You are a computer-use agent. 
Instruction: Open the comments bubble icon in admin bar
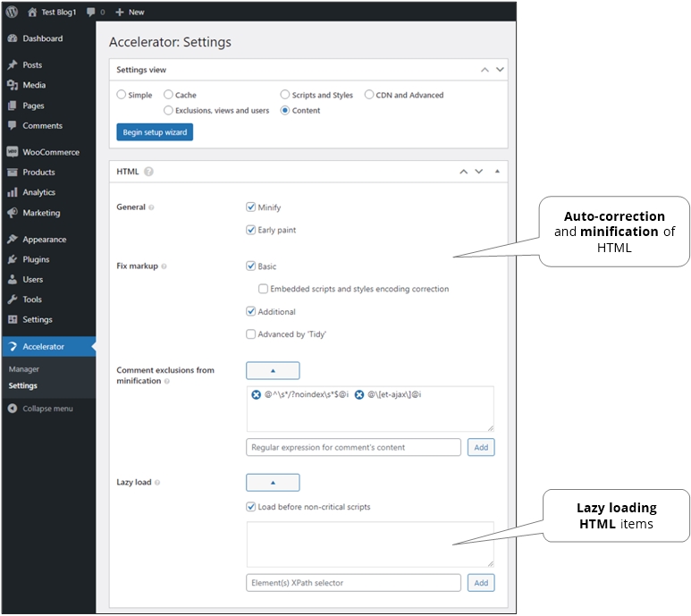[91, 12]
